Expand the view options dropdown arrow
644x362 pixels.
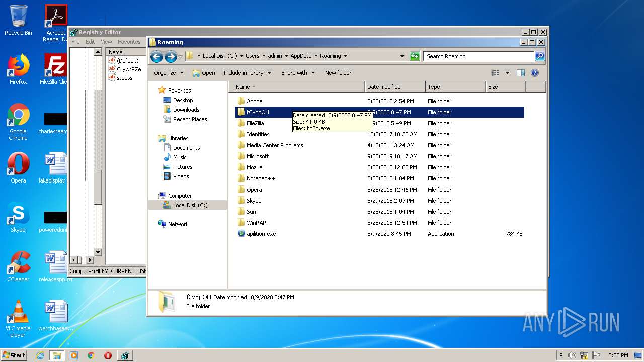pyautogui.click(x=507, y=73)
